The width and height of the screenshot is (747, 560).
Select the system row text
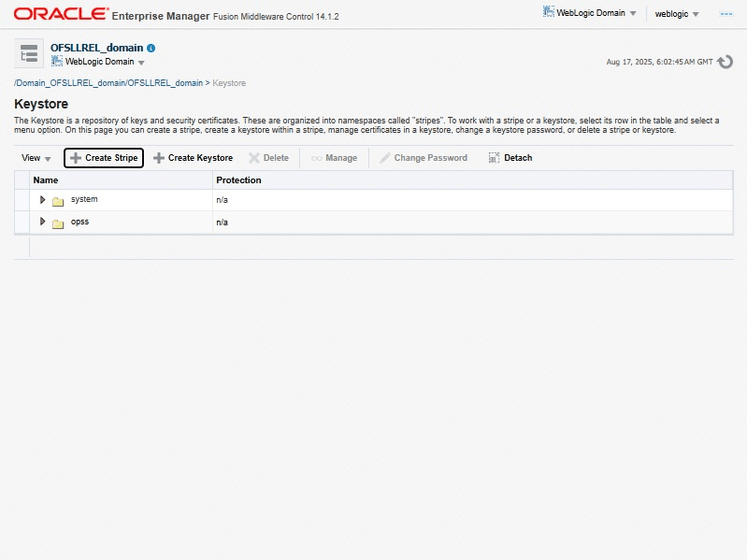(84, 199)
